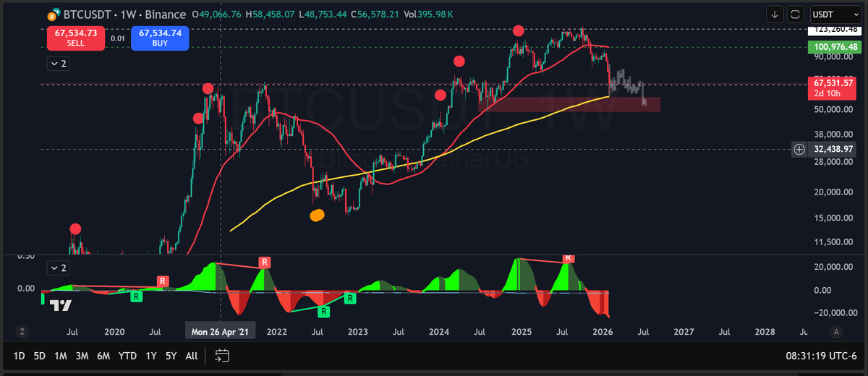The width and height of the screenshot is (868, 376).
Task: Open the USDT currency dropdown
Action: click(x=836, y=14)
